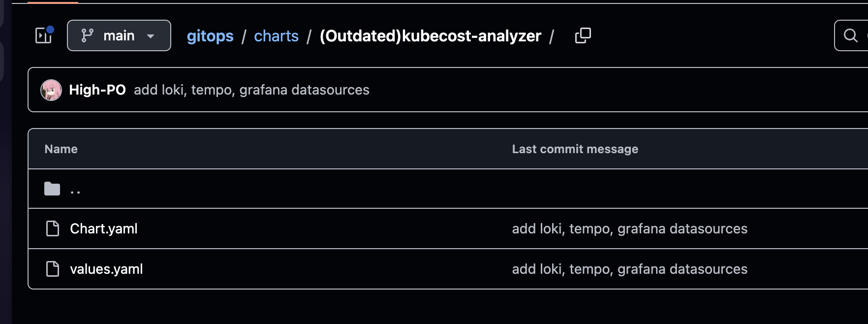Go to the gitops repository root
Image resolution: width=868 pixels, height=324 pixels.
tap(210, 36)
